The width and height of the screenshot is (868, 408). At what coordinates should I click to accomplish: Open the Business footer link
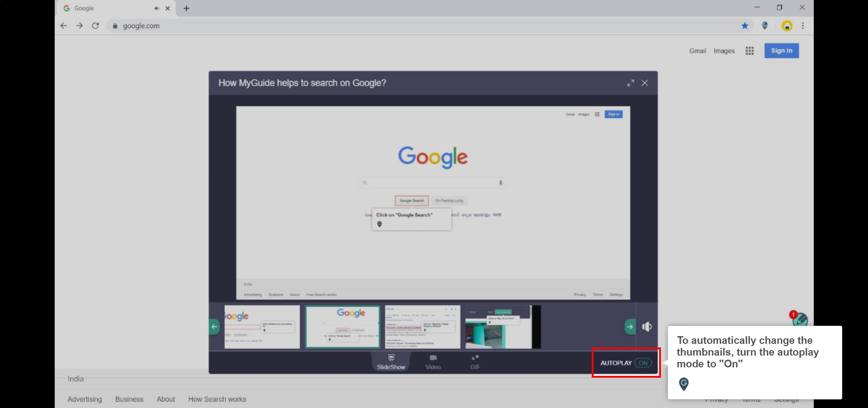click(129, 399)
